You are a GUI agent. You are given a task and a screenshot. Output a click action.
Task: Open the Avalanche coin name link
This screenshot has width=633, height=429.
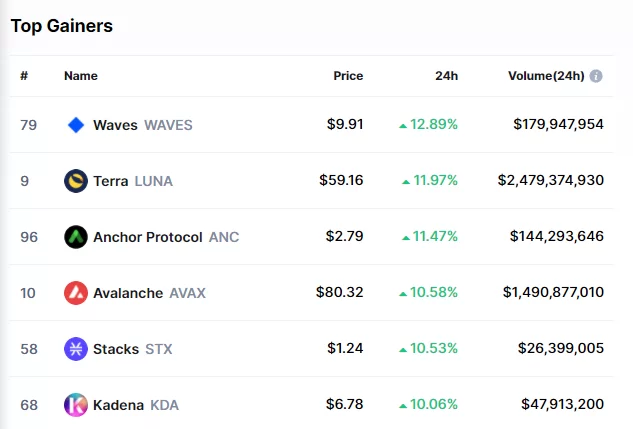click(x=127, y=293)
